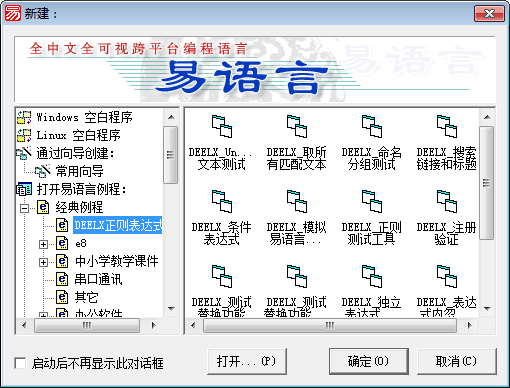Click left tree vertical scrollbar up arrow
Image resolution: width=510 pixels, height=388 pixels.
(171, 117)
